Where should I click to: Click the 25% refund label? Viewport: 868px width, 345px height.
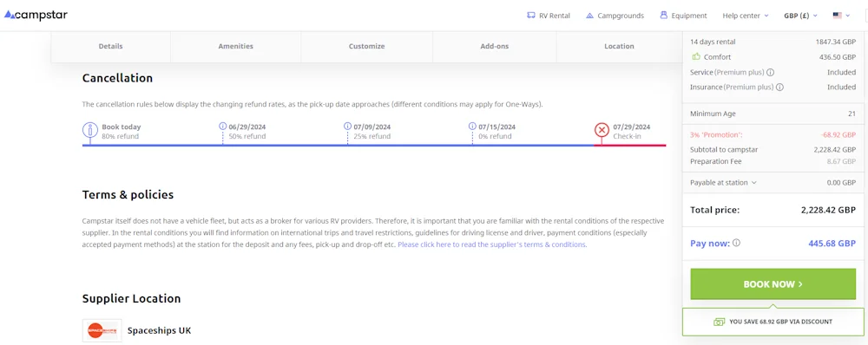372,136
